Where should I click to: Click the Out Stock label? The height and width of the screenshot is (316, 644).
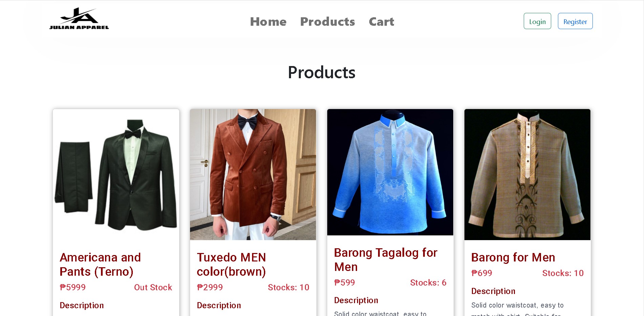point(153,287)
